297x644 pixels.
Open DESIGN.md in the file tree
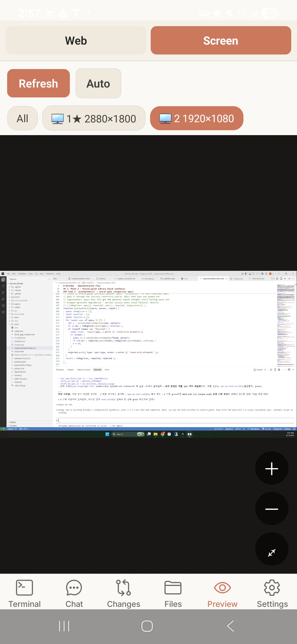(x=29, y=341)
